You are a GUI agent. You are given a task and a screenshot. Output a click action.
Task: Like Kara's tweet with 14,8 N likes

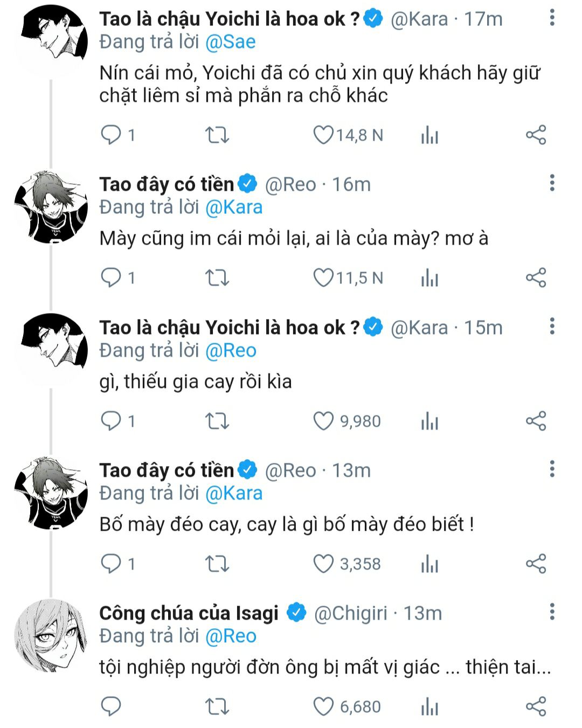point(323,135)
